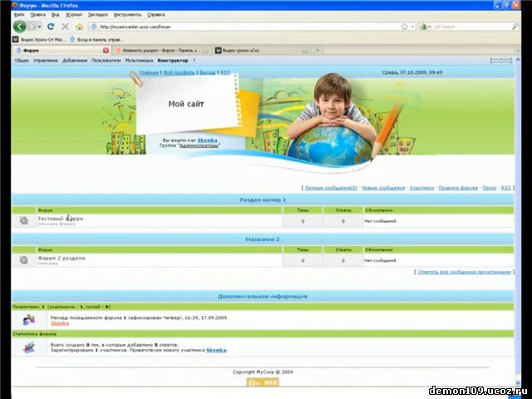532x399 pixels.
Task: Click the folder icon beside Тестовый форум
Action: (x=24, y=220)
